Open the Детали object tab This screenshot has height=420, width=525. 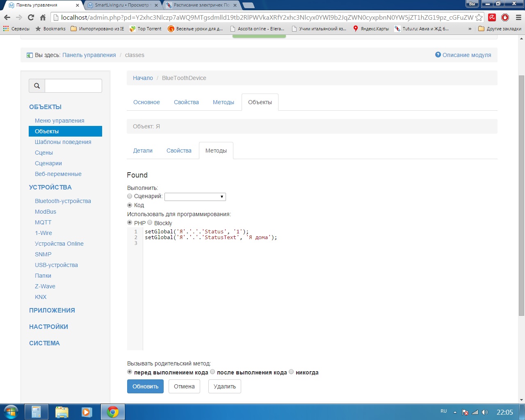point(143,151)
